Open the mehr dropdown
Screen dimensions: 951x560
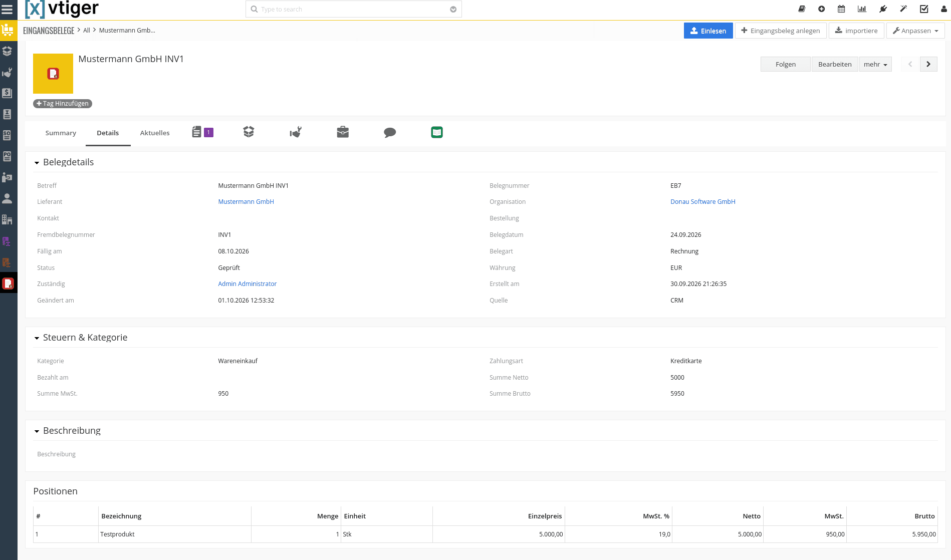(875, 64)
